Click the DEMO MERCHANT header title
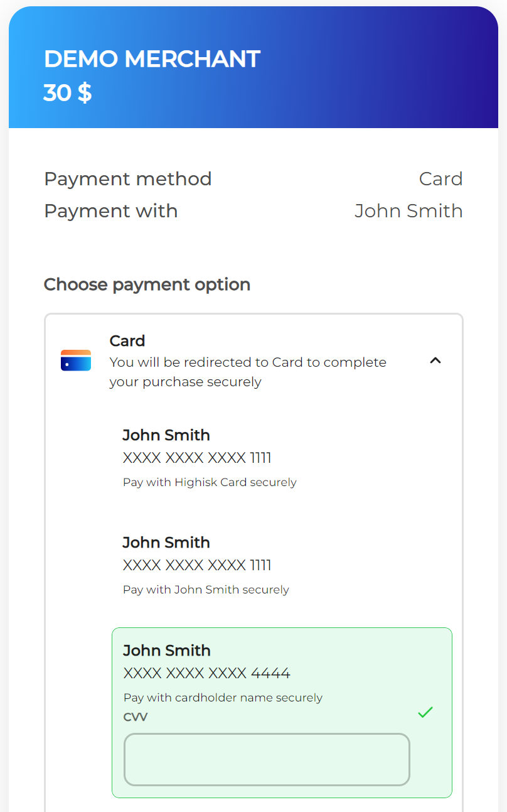507x812 pixels. coord(152,59)
